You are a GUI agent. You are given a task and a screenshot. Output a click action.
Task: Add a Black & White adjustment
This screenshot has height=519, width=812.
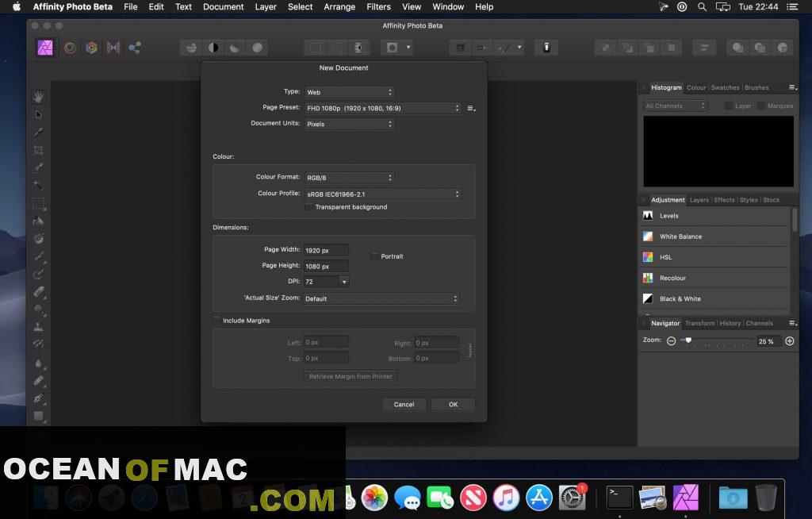714,298
